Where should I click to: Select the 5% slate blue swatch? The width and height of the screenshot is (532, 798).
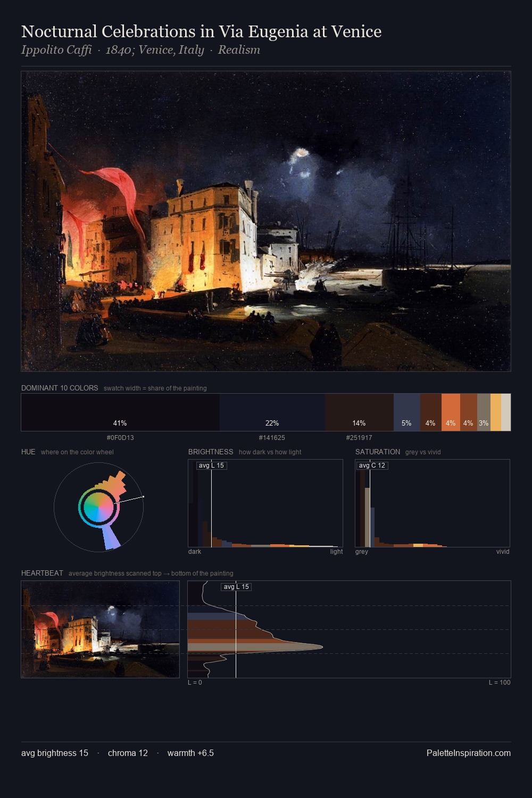[407, 412]
